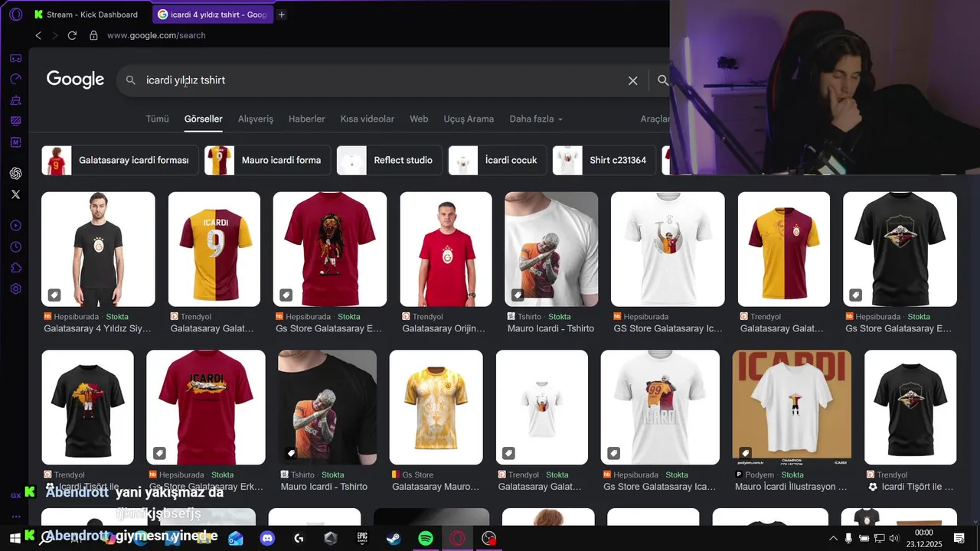
Task: Click the www.google.com/search address bar
Action: tap(156, 35)
